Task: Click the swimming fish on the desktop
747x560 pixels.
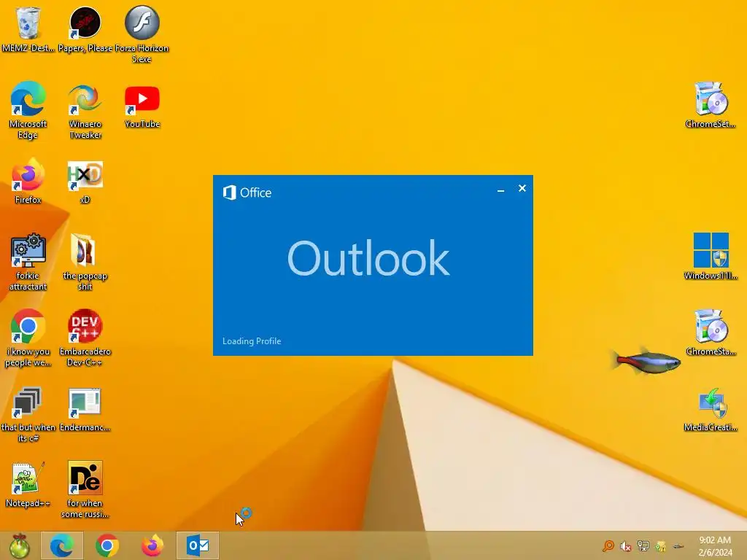Action: click(646, 361)
